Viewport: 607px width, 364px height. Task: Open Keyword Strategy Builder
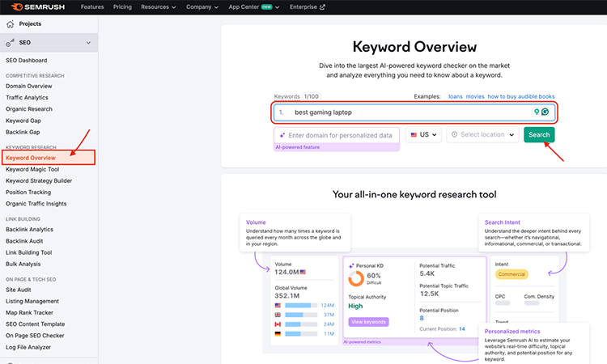click(x=39, y=180)
